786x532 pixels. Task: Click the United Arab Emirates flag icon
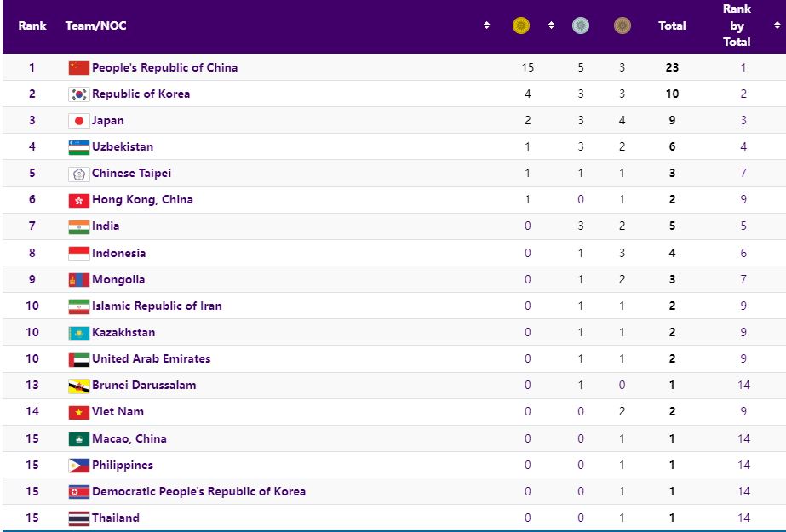(78, 359)
